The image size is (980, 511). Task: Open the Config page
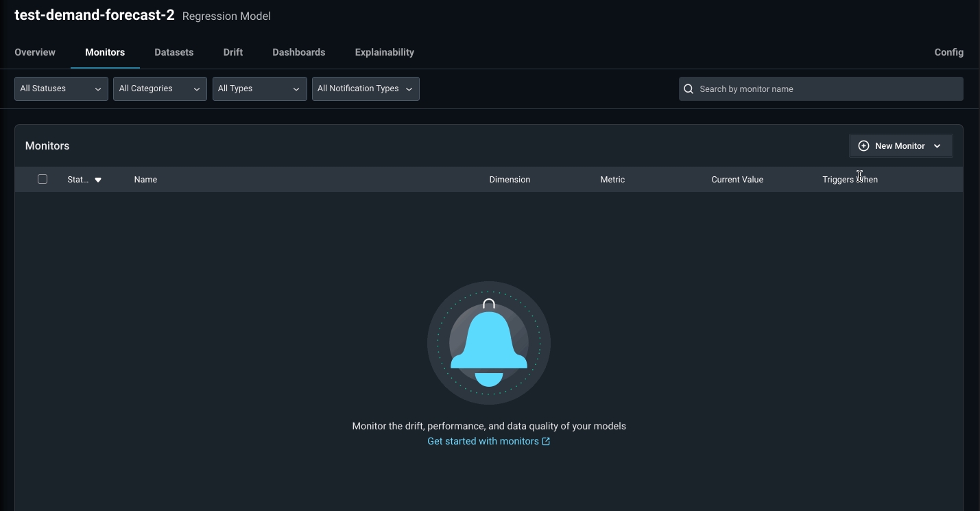948,52
